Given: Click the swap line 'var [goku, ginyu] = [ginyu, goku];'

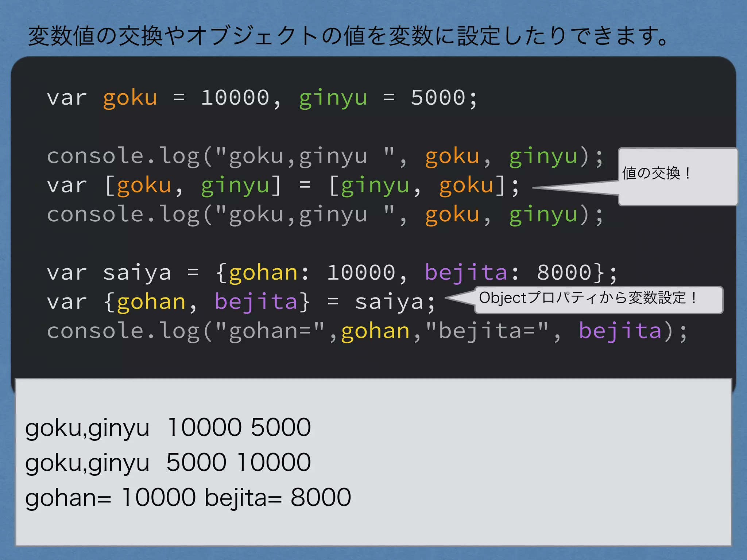Looking at the screenshot, I should tap(283, 186).
